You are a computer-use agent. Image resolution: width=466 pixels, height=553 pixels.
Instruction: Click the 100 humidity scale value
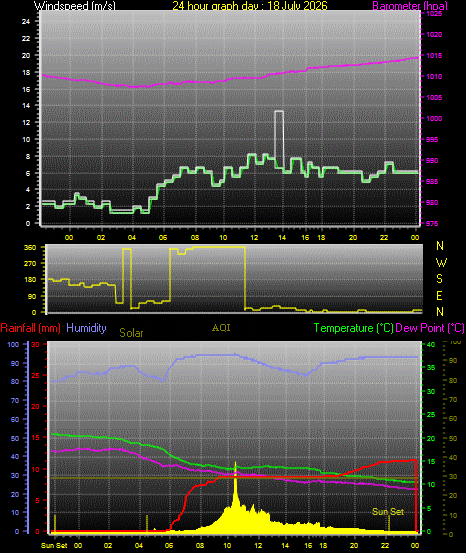coord(13,345)
